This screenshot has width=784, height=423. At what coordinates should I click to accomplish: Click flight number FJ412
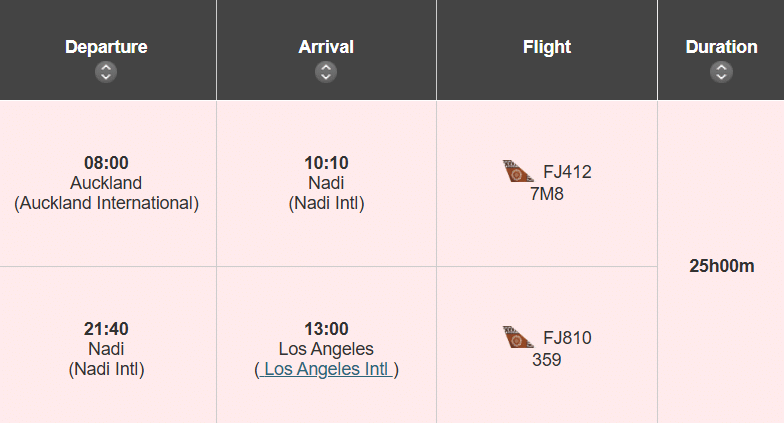pyautogui.click(x=567, y=172)
